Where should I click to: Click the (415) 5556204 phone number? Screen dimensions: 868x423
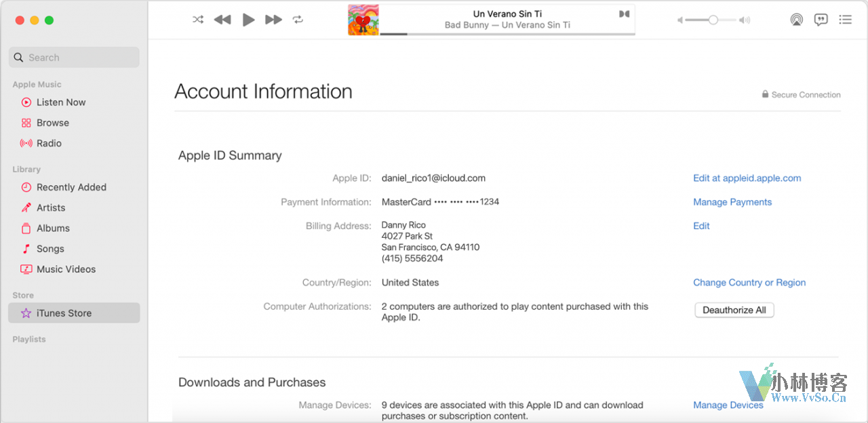pyautogui.click(x=412, y=258)
